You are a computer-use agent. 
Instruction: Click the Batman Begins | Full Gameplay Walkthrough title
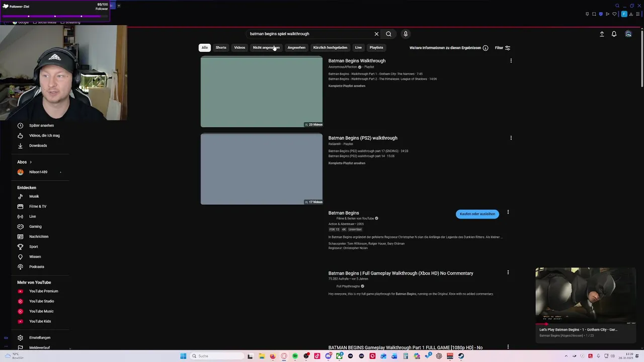[401, 273]
